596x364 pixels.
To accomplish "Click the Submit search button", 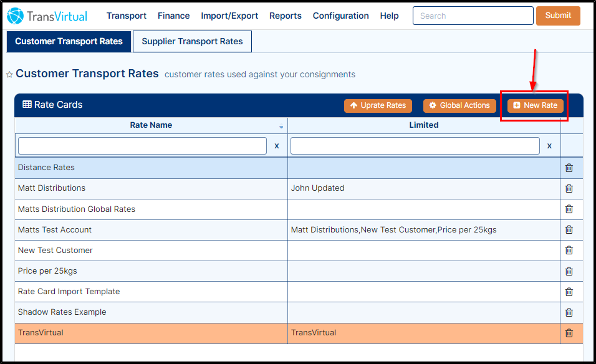I will point(558,16).
